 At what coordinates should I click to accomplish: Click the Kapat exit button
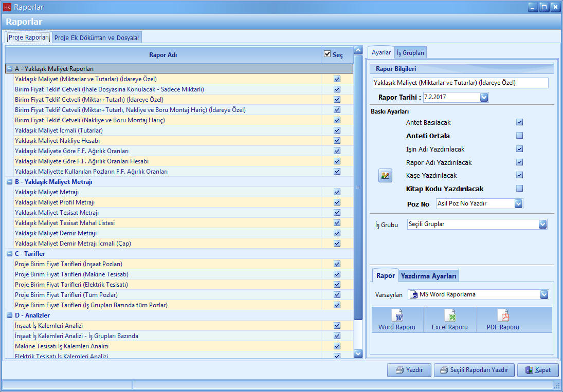[x=538, y=370]
